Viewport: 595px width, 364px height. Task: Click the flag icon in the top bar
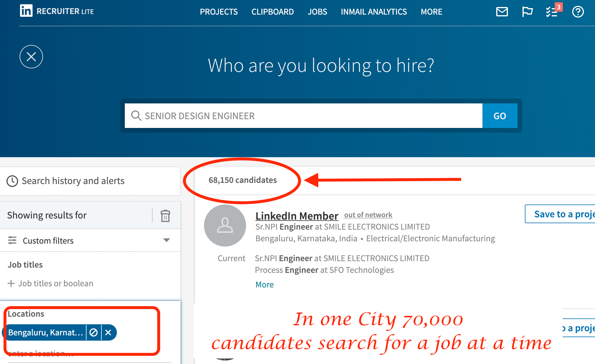[x=527, y=12]
